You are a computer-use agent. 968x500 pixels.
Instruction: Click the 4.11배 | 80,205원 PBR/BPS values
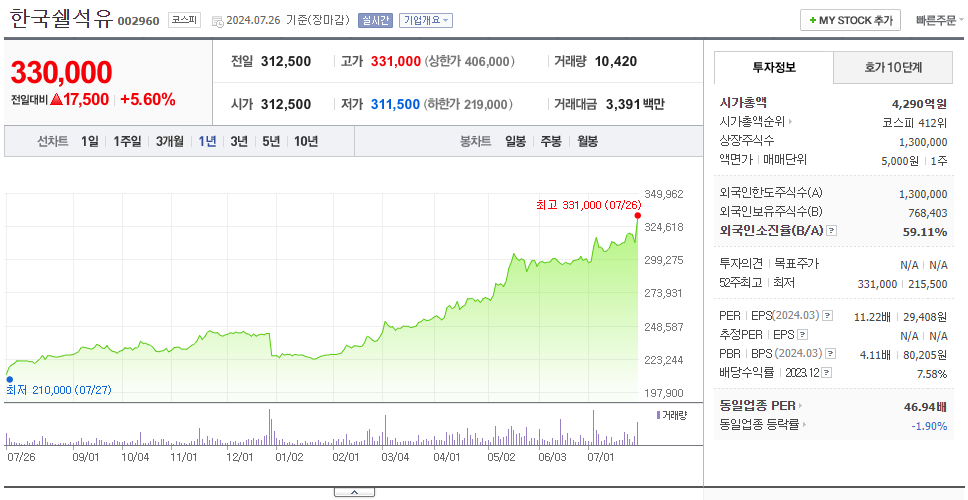coord(904,355)
